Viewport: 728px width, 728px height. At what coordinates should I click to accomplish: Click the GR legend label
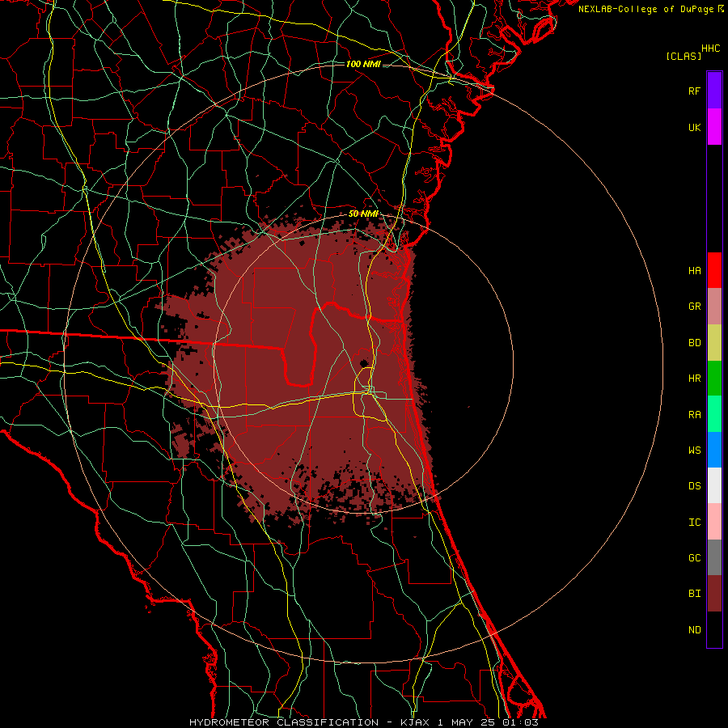coord(694,307)
